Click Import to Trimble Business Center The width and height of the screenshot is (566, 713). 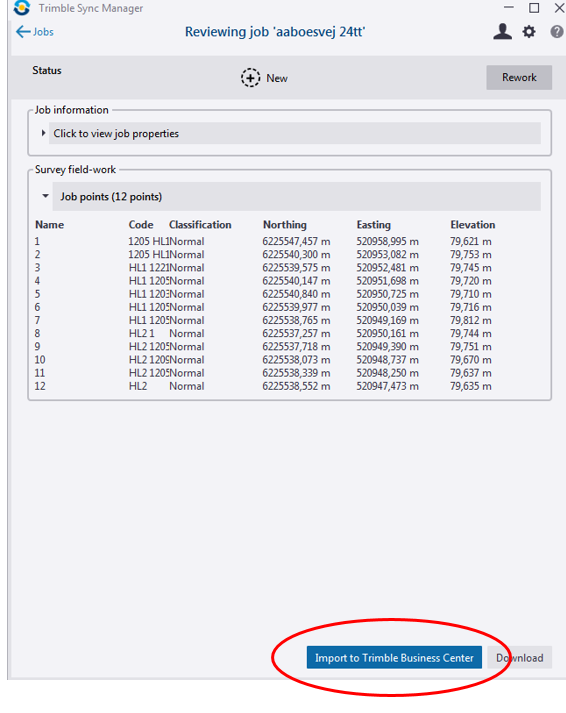click(394, 658)
